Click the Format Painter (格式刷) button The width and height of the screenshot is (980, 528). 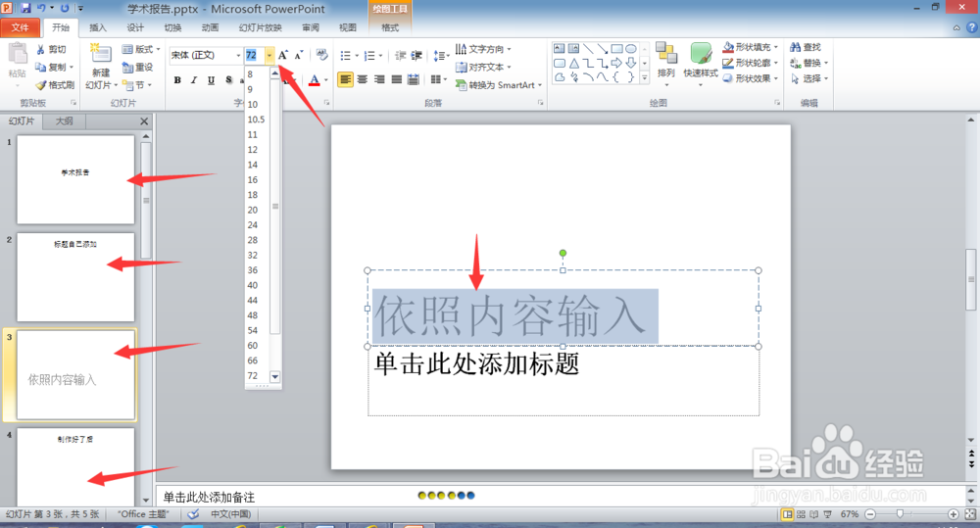tap(55, 85)
